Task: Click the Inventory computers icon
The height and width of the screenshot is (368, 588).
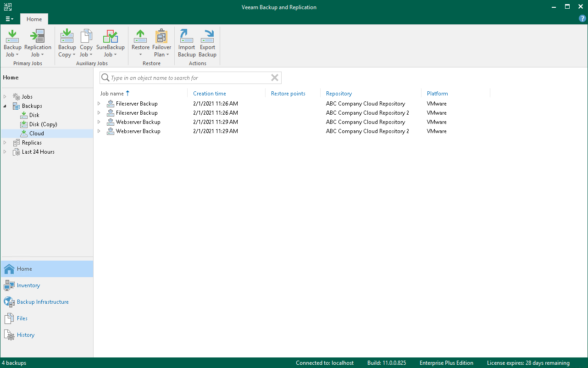Action: pyautogui.click(x=9, y=285)
